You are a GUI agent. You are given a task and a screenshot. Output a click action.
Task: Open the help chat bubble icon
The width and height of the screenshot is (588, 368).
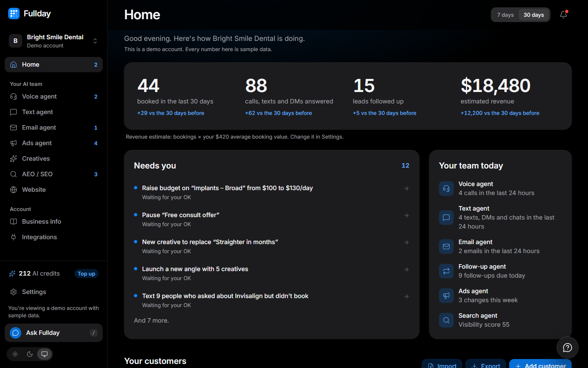[568, 348]
